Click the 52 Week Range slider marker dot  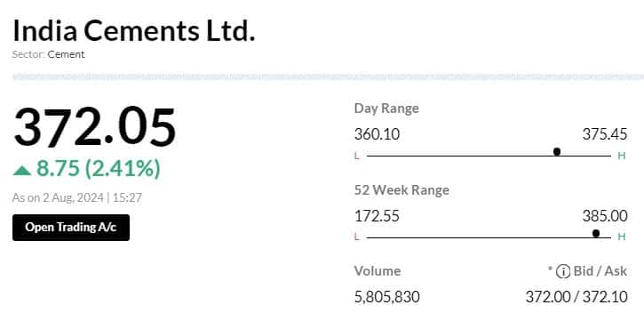pyautogui.click(x=596, y=234)
